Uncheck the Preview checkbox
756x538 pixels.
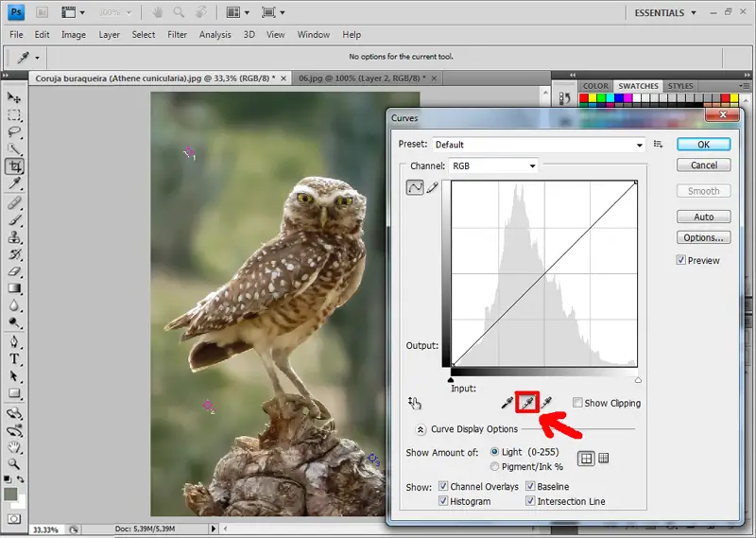[681, 260]
